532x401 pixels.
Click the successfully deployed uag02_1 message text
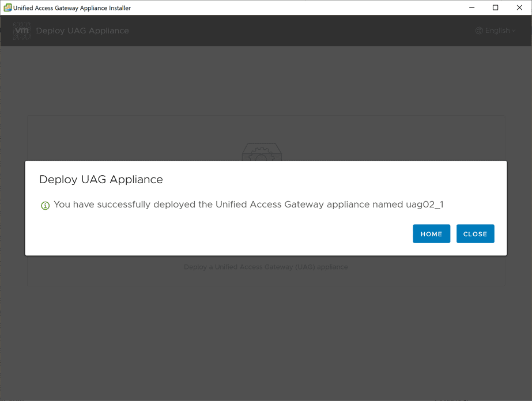pyautogui.click(x=248, y=205)
